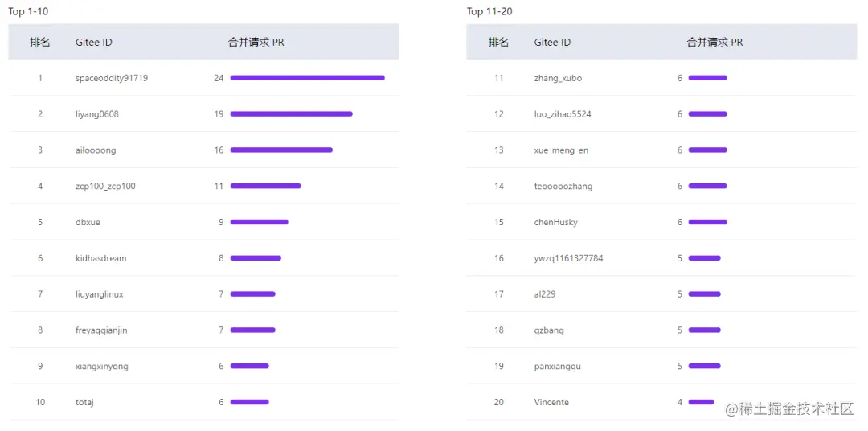
Task: Open the zhang_xubo user entry
Action: 558,78
